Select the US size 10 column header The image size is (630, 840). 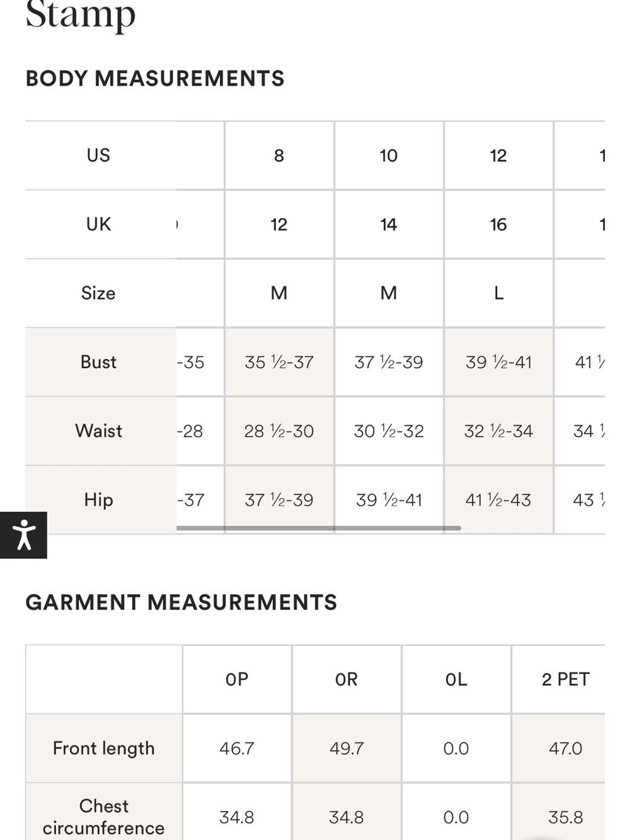[389, 156]
